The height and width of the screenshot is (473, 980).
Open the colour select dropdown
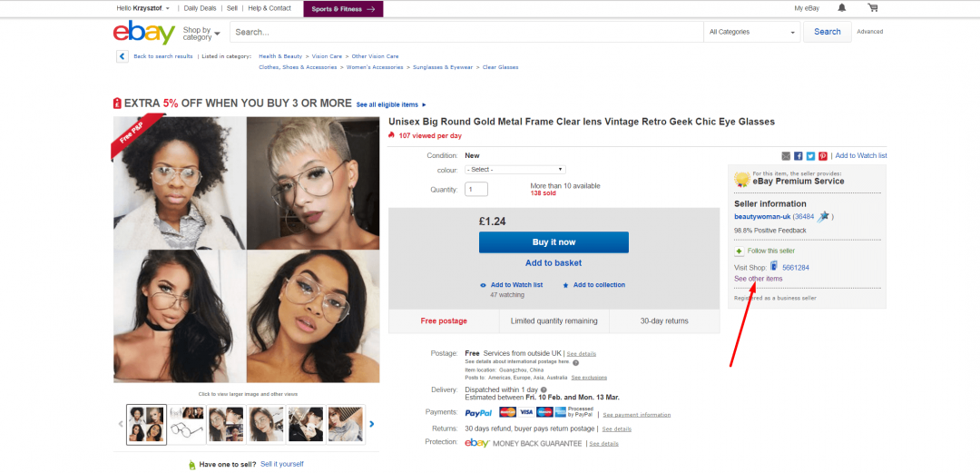click(x=514, y=170)
